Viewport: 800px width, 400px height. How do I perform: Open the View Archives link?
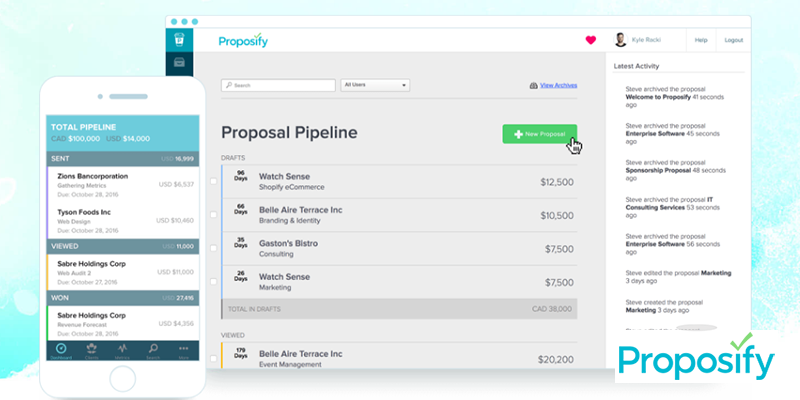[558, 86]
